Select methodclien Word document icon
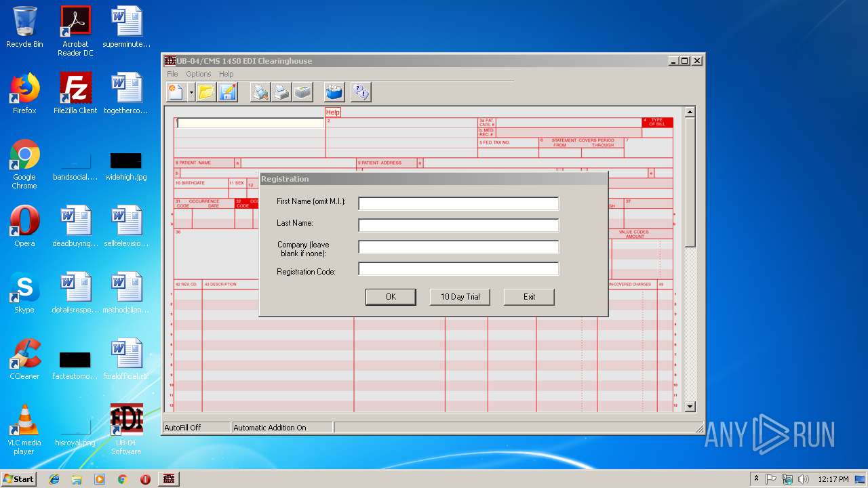This screenshot has width=868, height=488. [126, 293]
